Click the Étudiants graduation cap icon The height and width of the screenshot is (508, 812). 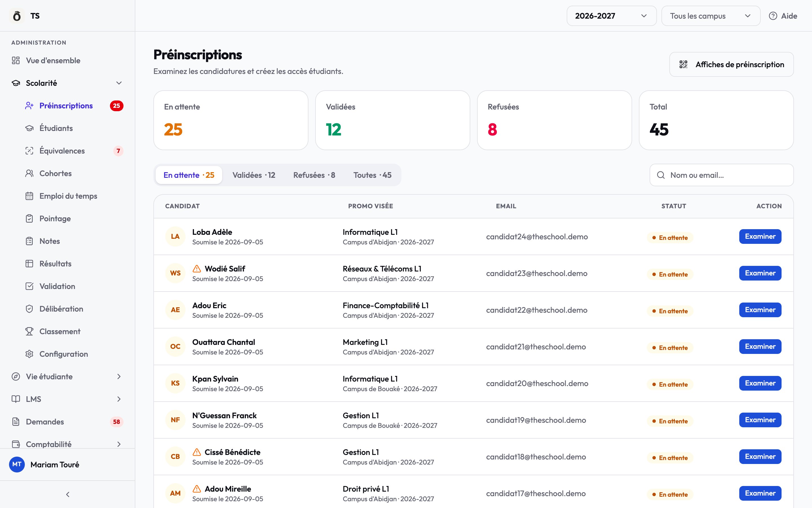pos(30,128)
